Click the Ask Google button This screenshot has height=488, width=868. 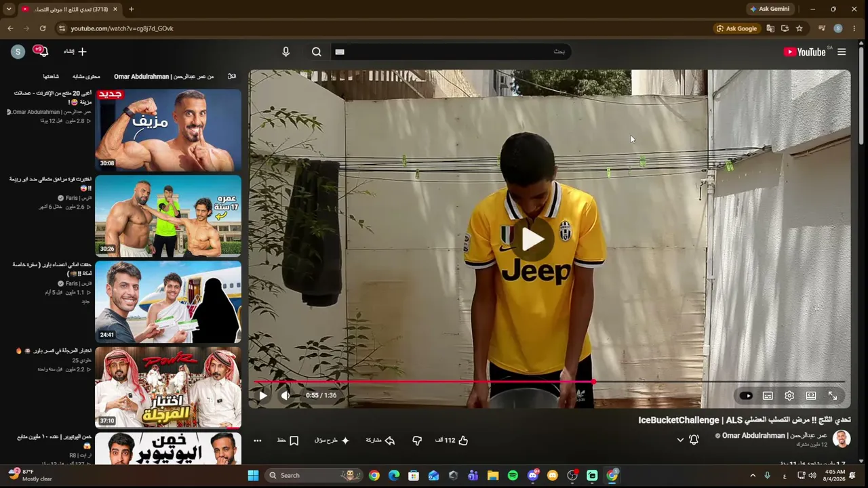point(737,28)
